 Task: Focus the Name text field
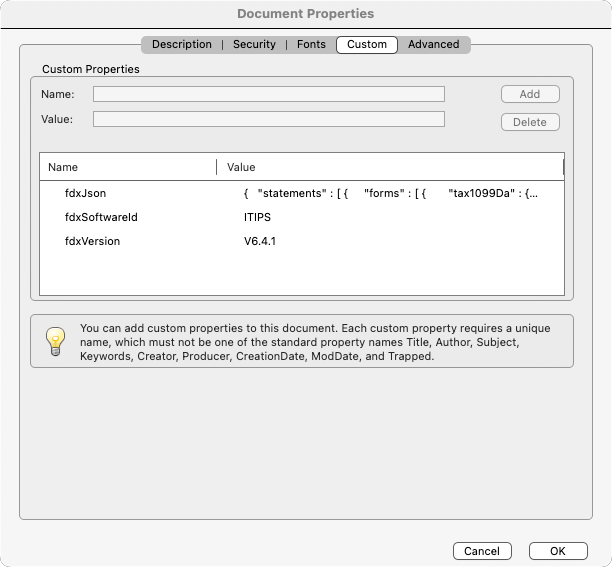268,94
